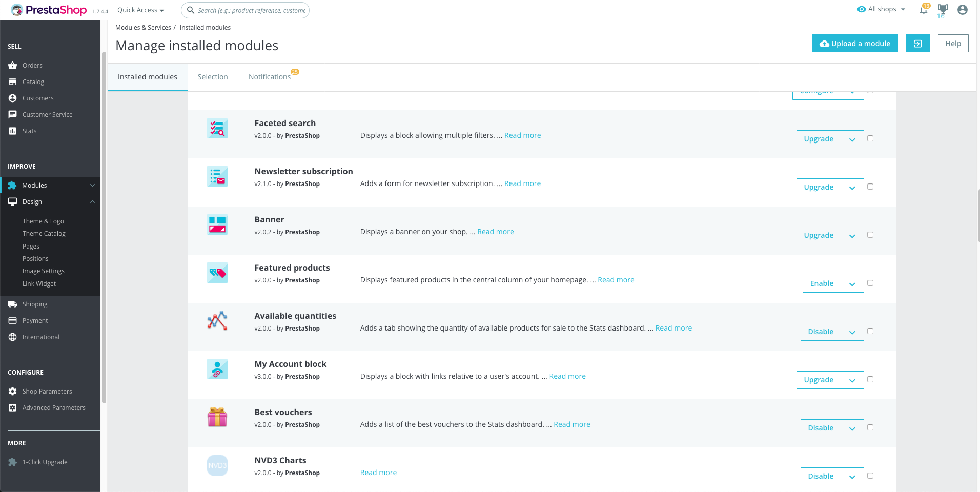Click the trophy merchant expertise icon
The image size is (980, 492).
(943, 9)
